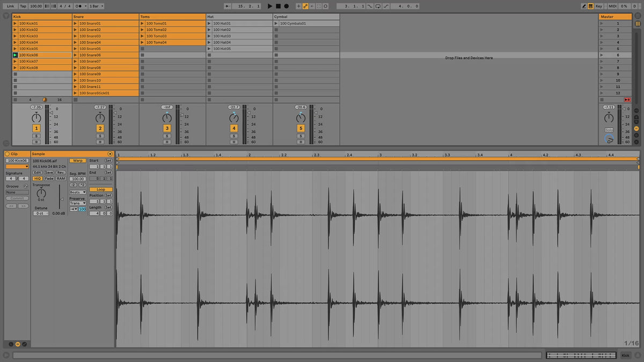The height and width of the screenshot is (362, 644).
Task: Solo the Snare track with S button
Action: point(100,136)
